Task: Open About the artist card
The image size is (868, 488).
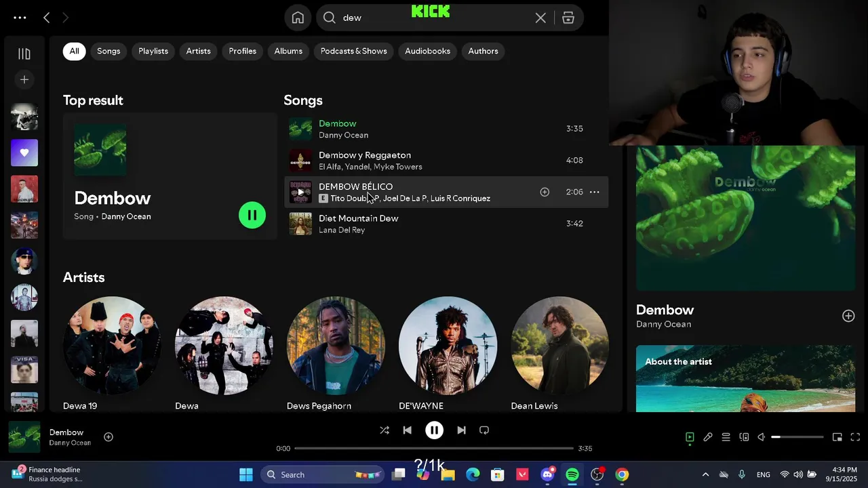Action: 745,378
